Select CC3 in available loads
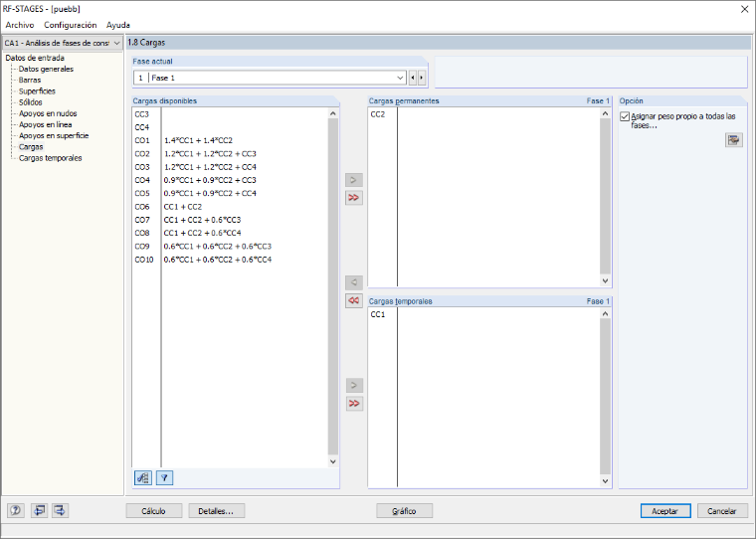Screen dimensions: 756x539 231,114
